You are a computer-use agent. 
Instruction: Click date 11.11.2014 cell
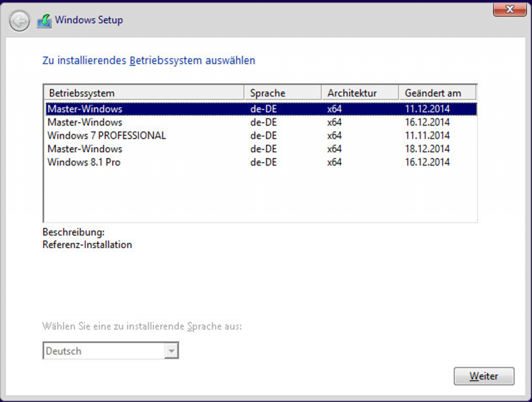click(x=427, y=135)
